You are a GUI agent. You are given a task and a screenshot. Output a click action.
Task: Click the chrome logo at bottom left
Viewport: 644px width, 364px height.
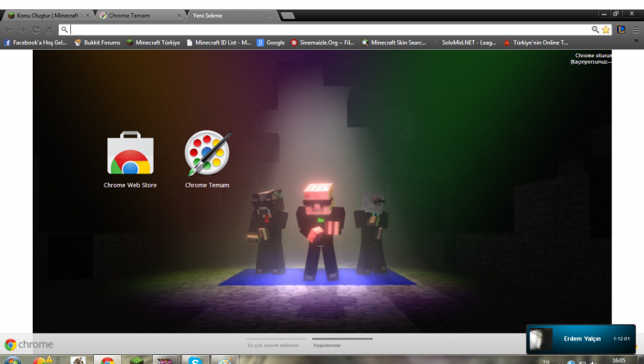29,344
